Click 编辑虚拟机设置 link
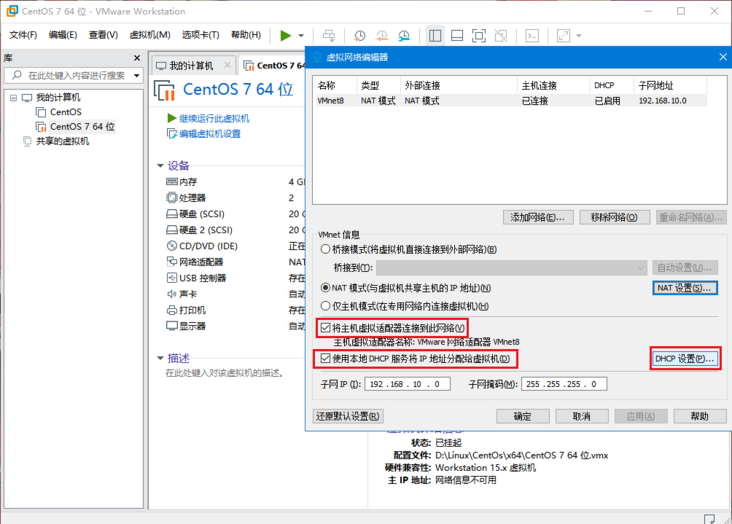 [x=210, y=134]
